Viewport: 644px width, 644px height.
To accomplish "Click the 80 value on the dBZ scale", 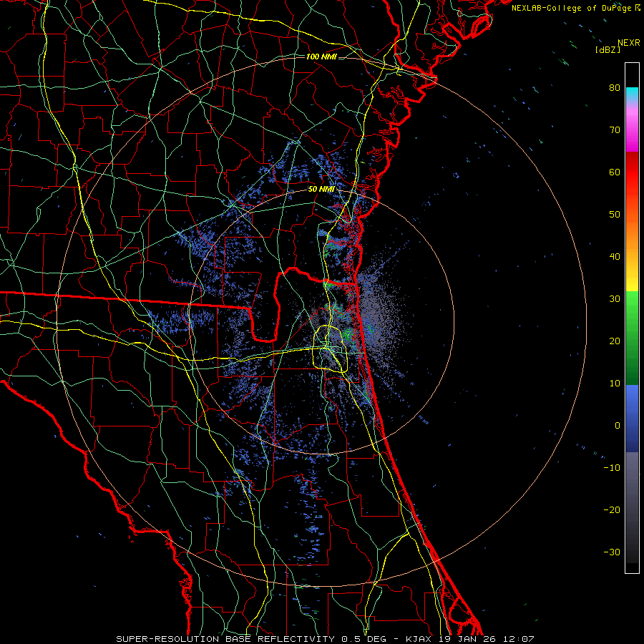I will point(615,87).
